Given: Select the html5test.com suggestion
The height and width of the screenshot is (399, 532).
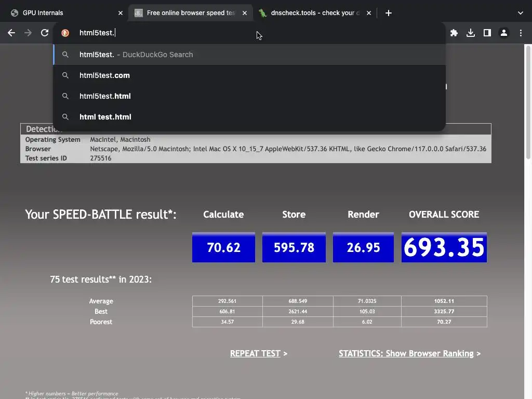Looking at the screenshot, I should (x=249, y=75).
